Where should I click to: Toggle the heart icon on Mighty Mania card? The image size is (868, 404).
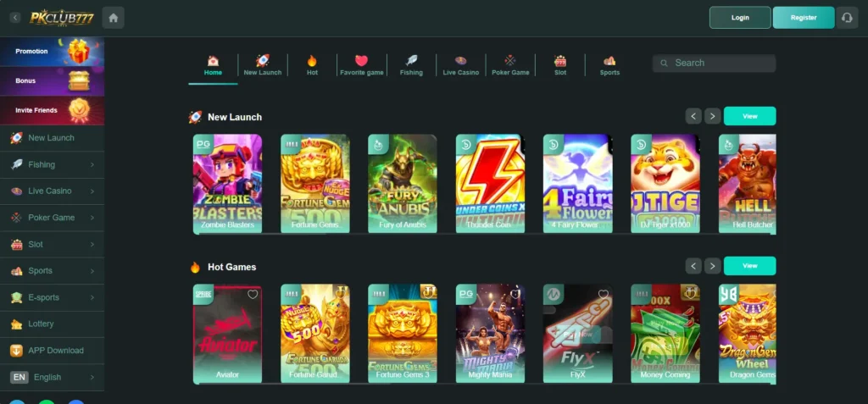tap(515, 295)
